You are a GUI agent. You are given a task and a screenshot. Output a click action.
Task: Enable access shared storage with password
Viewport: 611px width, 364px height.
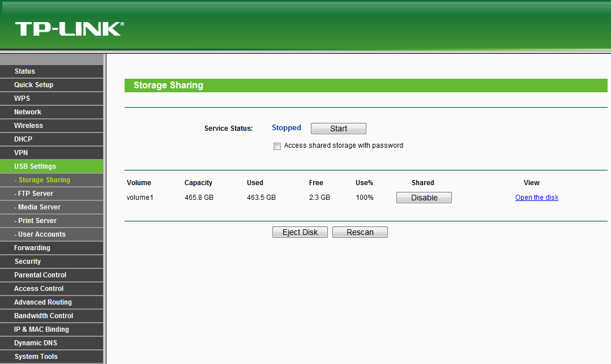tap(277, 146)
